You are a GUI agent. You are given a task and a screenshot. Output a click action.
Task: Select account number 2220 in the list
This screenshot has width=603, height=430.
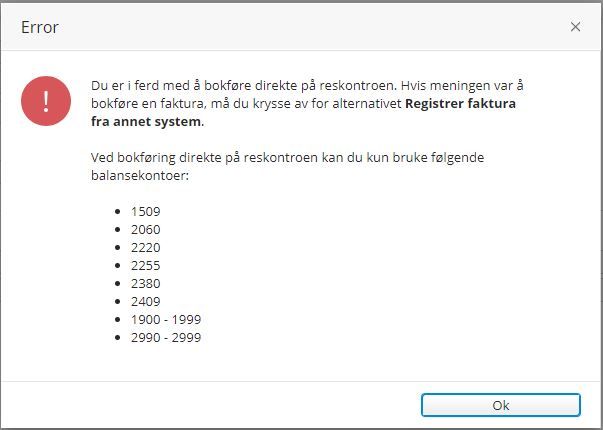(x=145, y=247)
